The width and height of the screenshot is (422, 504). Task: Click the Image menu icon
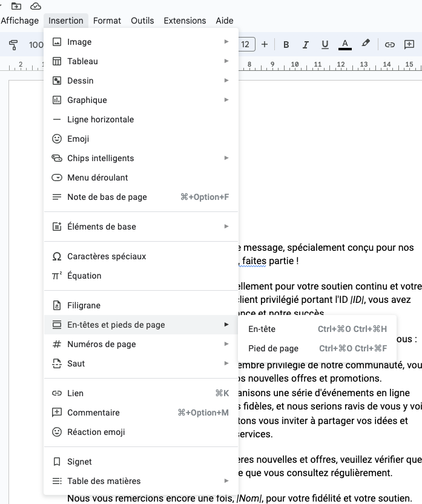57,42
